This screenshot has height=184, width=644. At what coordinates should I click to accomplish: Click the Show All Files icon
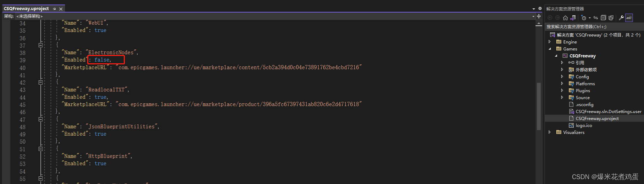[x=611, y=18]
